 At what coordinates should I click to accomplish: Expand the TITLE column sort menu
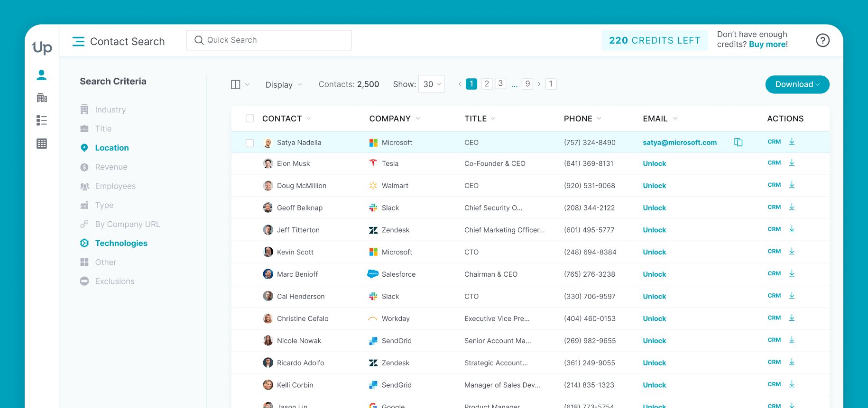(x=493, y=118)
